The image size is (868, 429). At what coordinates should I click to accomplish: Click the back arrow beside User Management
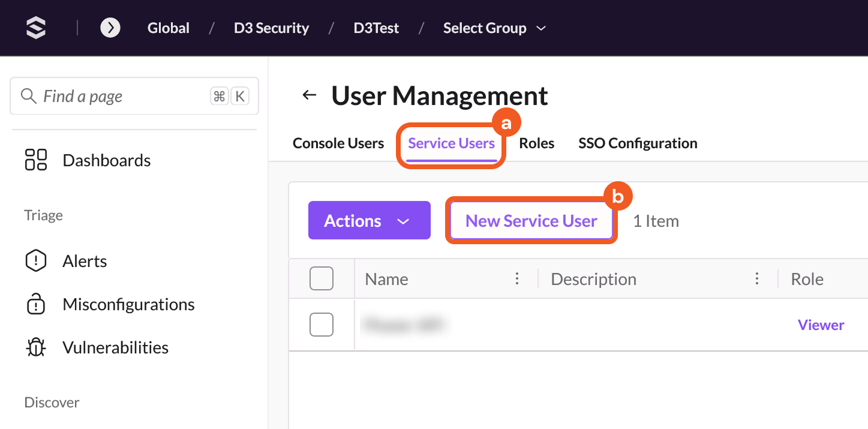[309, 95]
